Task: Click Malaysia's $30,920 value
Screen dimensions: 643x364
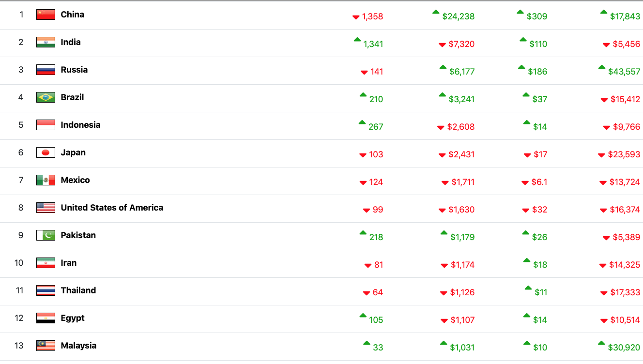Action: point(624,348)
